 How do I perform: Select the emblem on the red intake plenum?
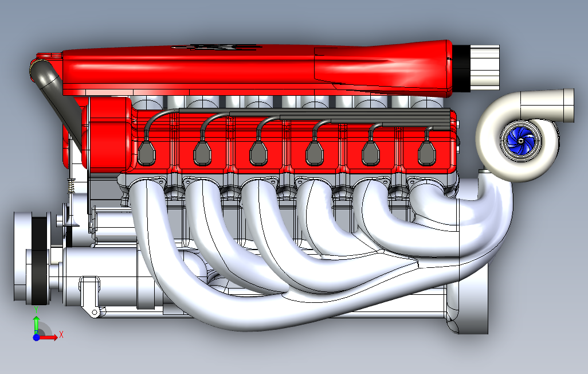pos(215,47)
